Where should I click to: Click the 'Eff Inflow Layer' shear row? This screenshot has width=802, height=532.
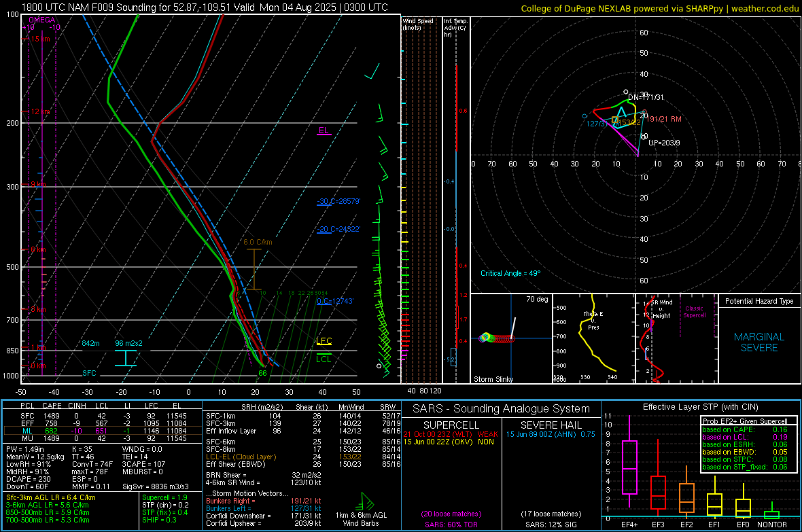click(x=302, y=431)
